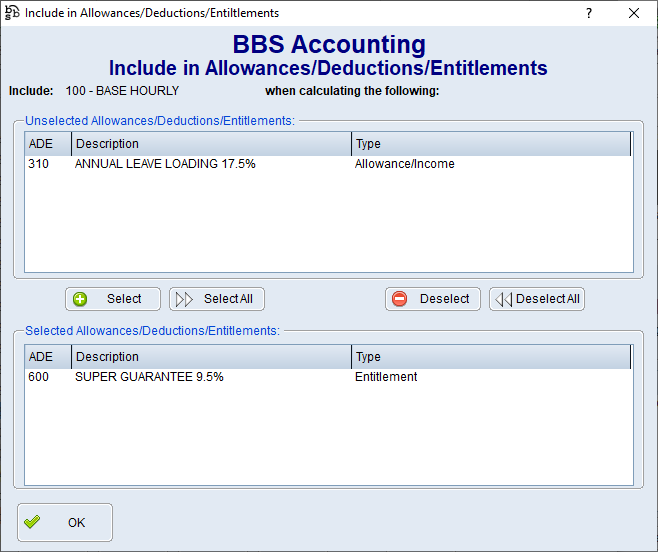
Task: Click Description header in the selected list
Action: pos(211,357)
